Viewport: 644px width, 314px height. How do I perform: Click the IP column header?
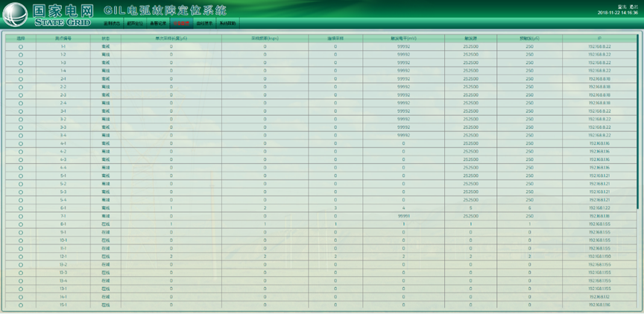[599, 38]
